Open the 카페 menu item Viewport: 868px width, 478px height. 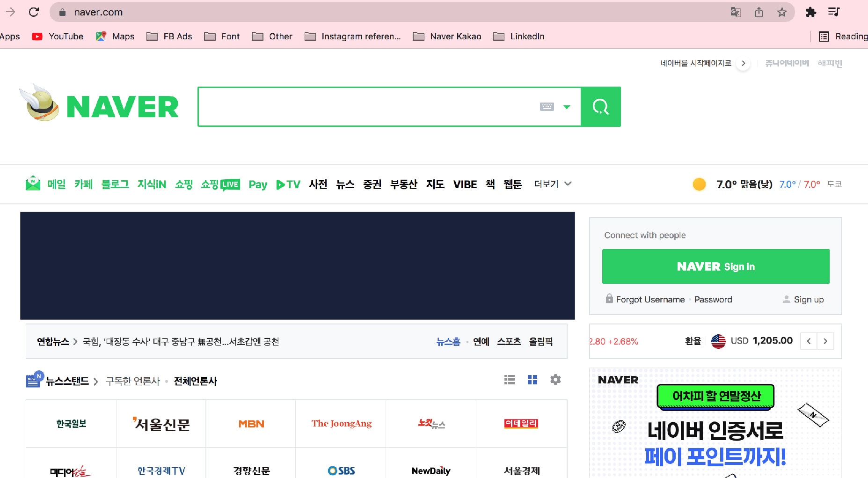tap(83, 184)
